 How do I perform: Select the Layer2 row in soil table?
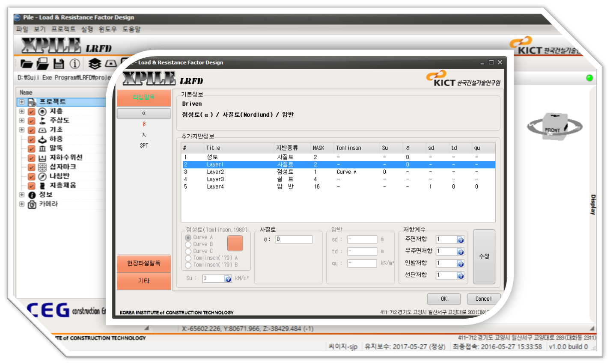tap(338, 172)
